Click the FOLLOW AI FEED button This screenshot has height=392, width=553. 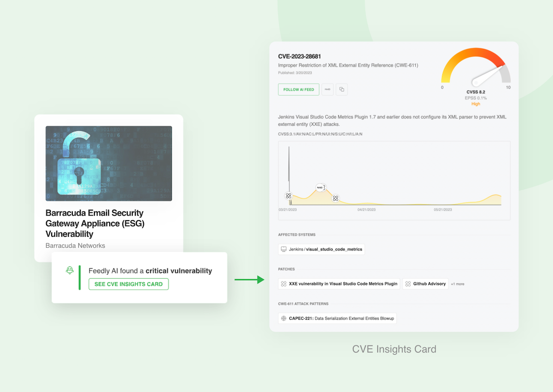pos(299,89)
